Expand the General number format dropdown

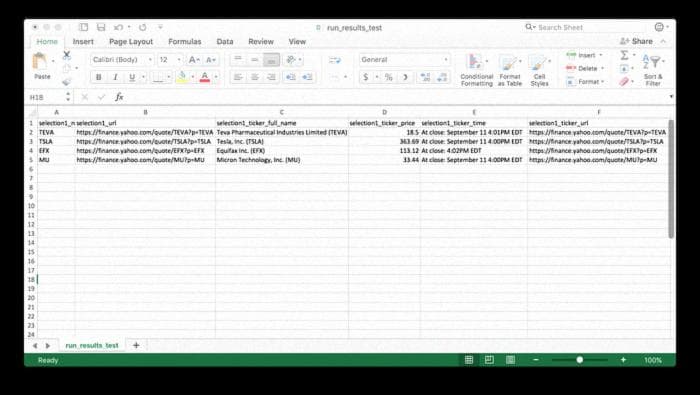point(404,59)
